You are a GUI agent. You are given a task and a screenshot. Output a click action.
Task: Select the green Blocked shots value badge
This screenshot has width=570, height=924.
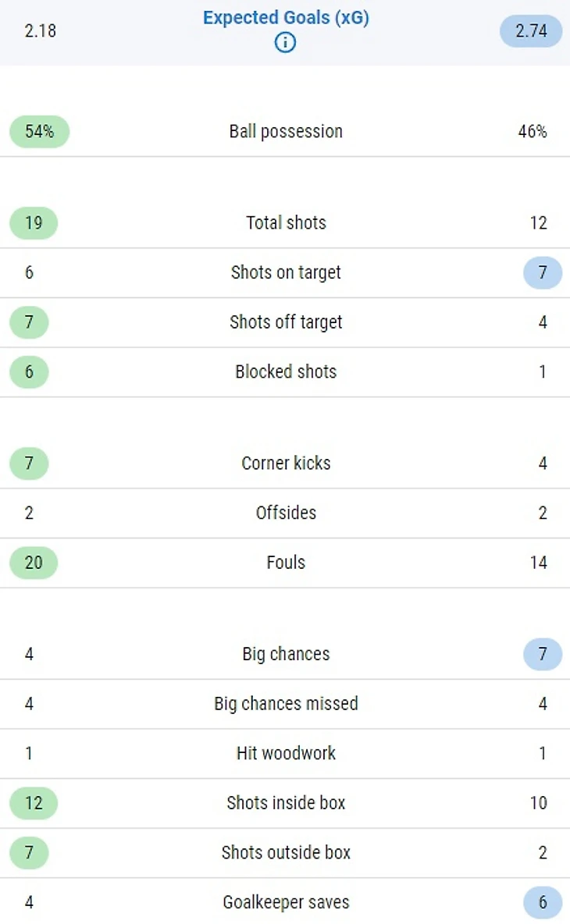(29, 372)
